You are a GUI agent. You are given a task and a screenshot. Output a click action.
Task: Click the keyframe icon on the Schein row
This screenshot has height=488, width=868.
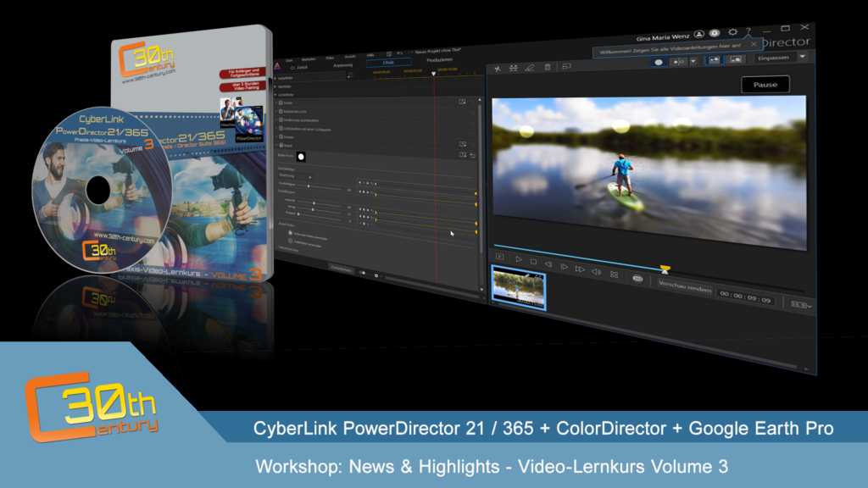(462, 102)
